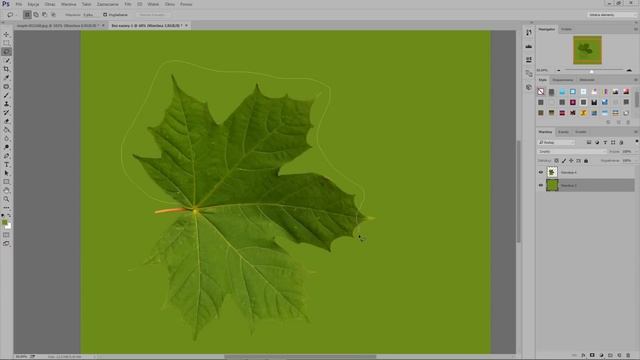Select the Lasso tool in the toolbox
This screenshot has width=640, height=360.
[x=6, y=52]
